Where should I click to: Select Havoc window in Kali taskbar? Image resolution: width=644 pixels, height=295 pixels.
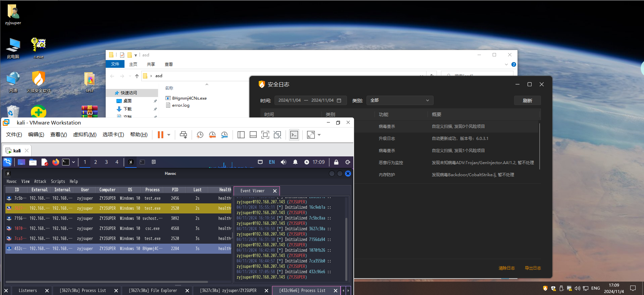point(131,162)
